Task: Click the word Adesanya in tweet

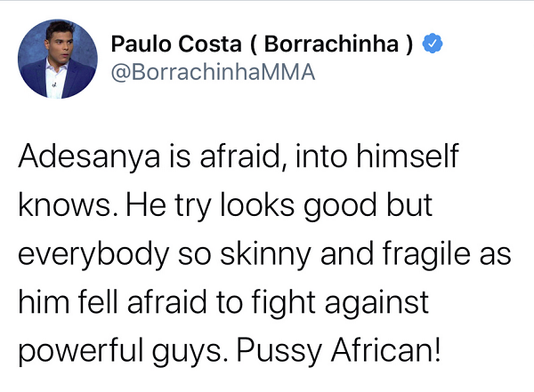Action: coord(89,156)
